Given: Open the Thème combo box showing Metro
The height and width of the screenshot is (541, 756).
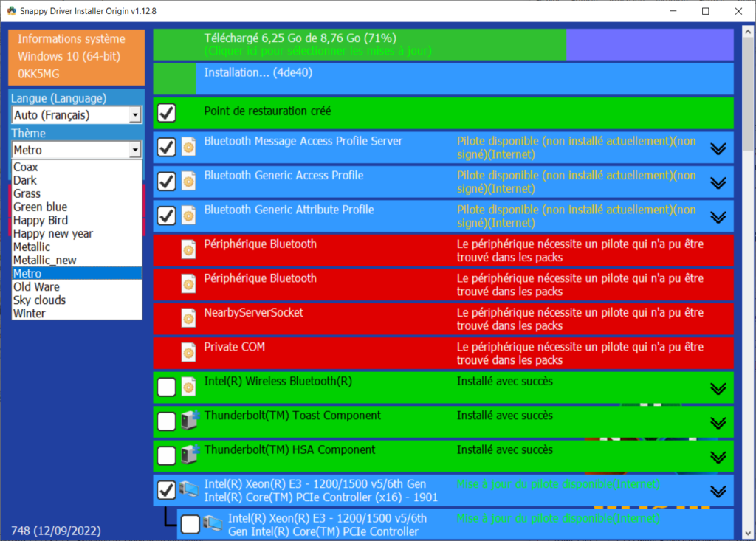Looking at the screenshot, I should (x=76, y=150).
